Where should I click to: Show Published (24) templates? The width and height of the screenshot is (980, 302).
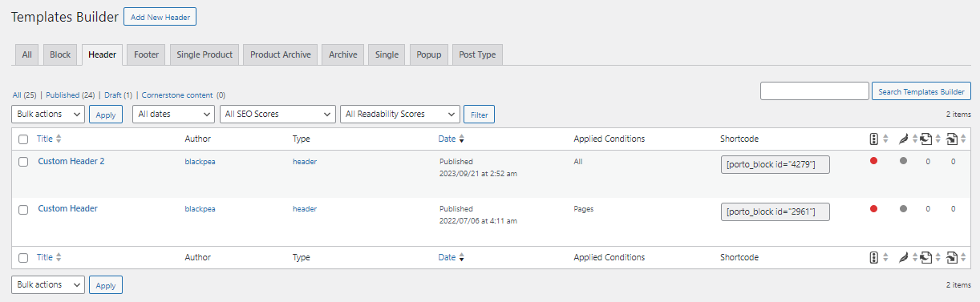71,95
